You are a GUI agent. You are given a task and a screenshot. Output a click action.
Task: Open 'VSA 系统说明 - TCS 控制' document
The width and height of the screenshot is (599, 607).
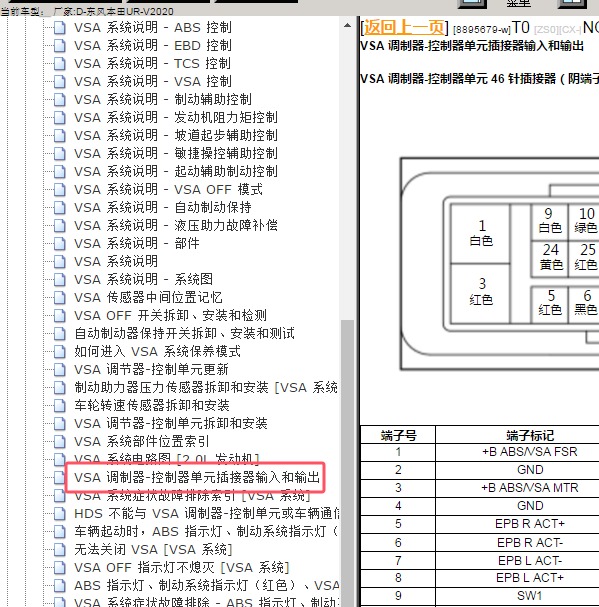153,63
